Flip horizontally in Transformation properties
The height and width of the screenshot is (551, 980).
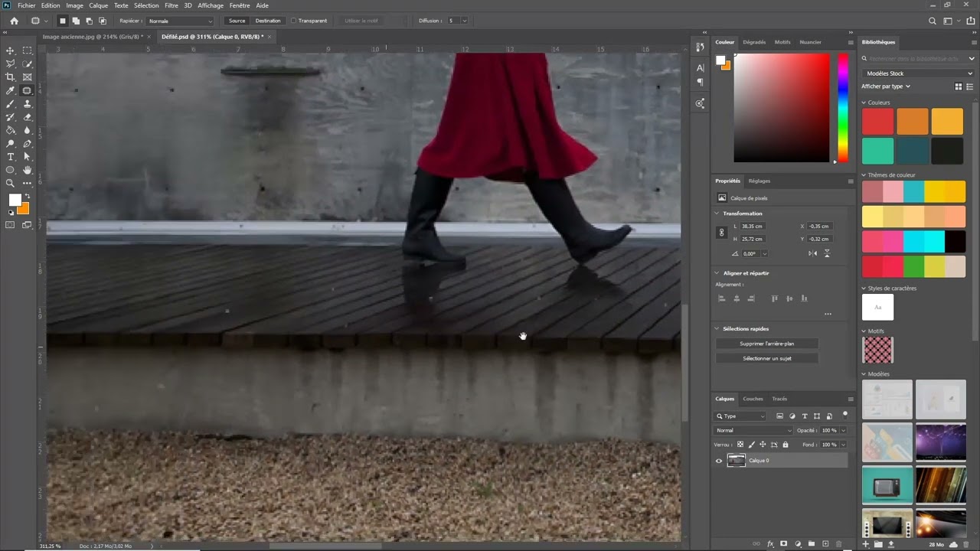[813, 253]
